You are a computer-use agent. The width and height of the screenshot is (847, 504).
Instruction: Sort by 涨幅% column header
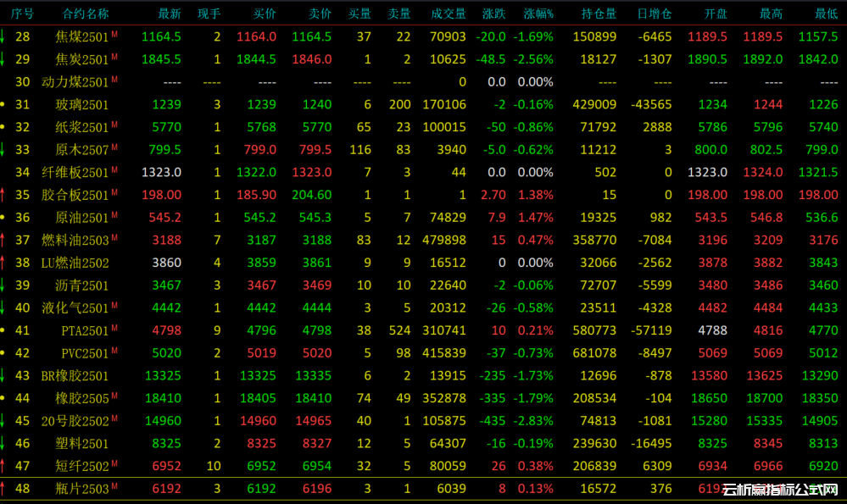point(538,14)
